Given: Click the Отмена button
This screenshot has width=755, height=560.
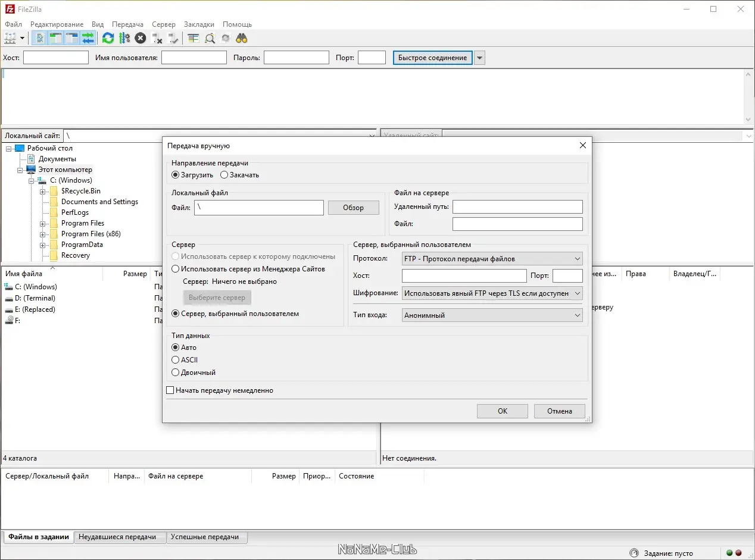Looking at the screenshot, I should tap(560, 411).
